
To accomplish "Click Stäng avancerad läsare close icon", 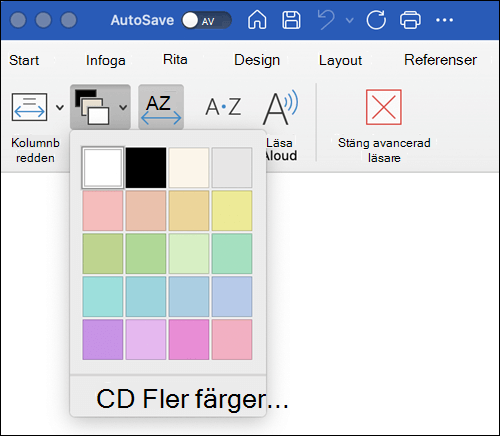I will click(384, 107).
